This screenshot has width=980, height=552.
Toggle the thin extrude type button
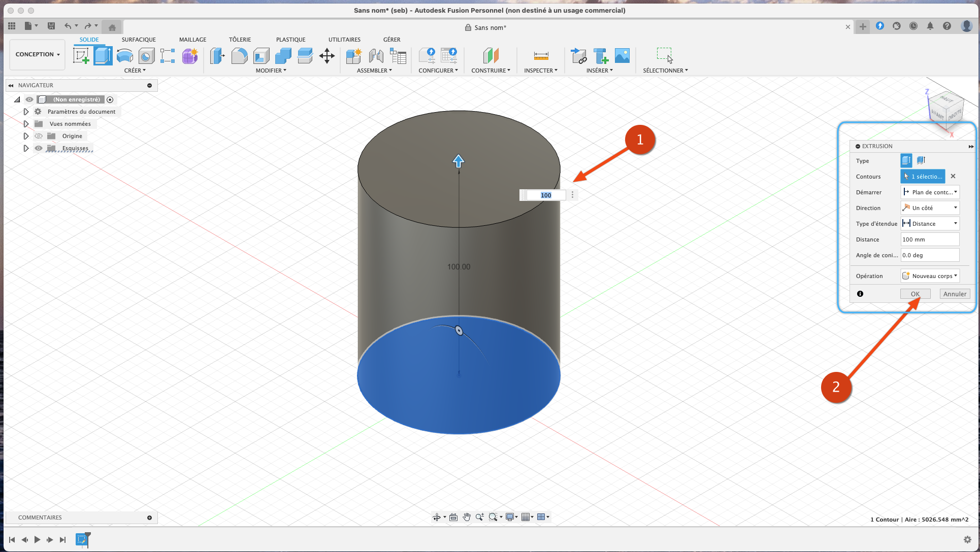pyautogui.click(x=921, y=160)
